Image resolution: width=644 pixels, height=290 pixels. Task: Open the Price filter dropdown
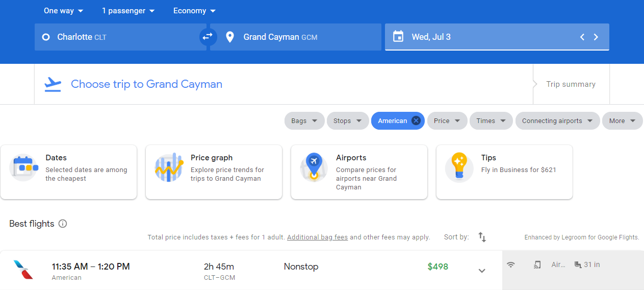pos(447,121)
